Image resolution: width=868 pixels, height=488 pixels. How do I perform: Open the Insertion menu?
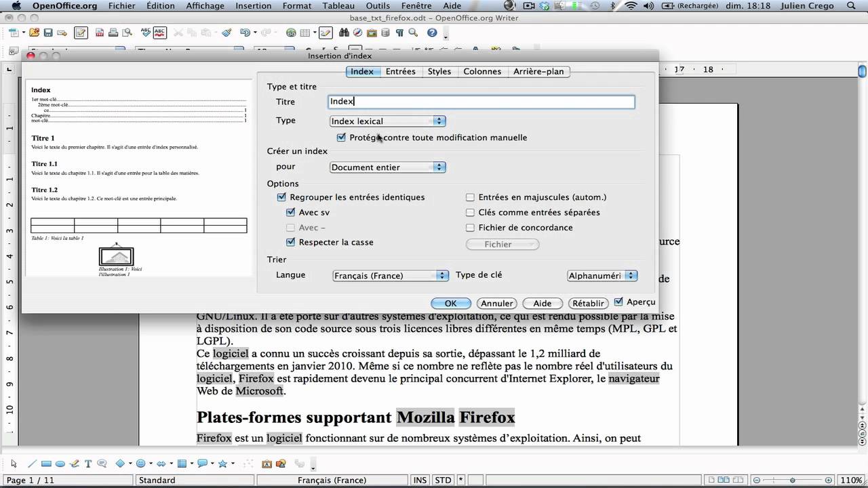click(254, 6)
